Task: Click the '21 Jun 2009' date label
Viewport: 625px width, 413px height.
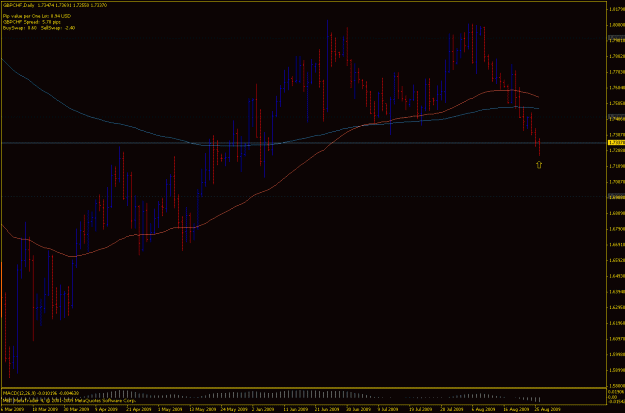Action: tap(327, 409)
